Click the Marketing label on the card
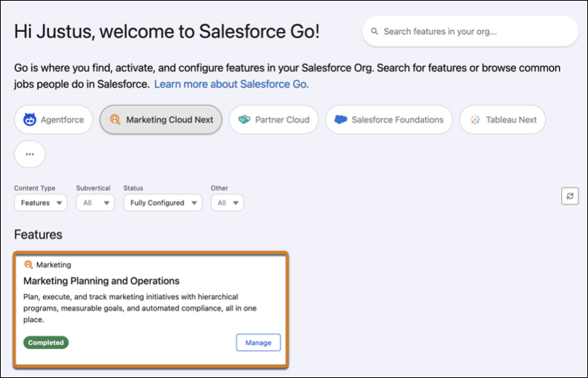Viewport: 588px width, 378px height. coord(53,265)
